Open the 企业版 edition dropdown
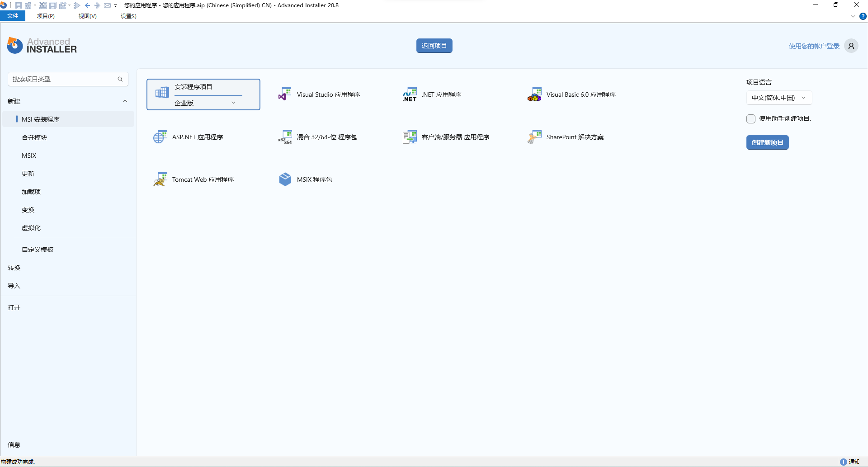 point(208,103)
